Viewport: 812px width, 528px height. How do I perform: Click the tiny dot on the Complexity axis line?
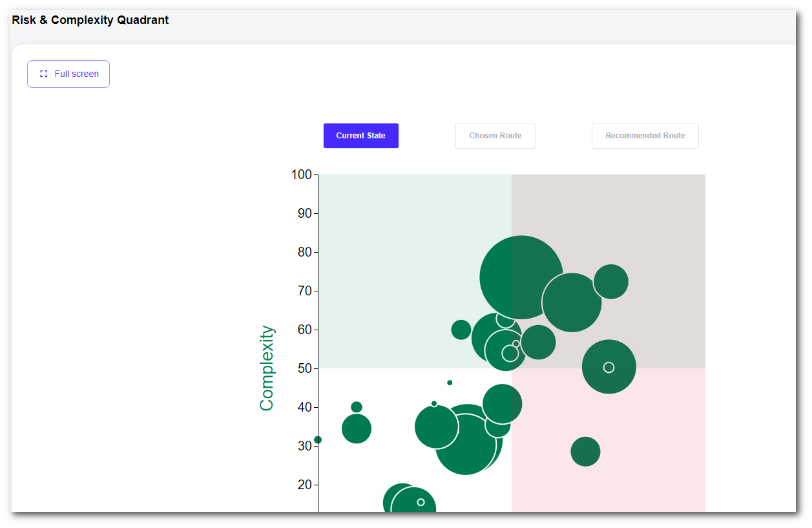click(x=318, y=440)
